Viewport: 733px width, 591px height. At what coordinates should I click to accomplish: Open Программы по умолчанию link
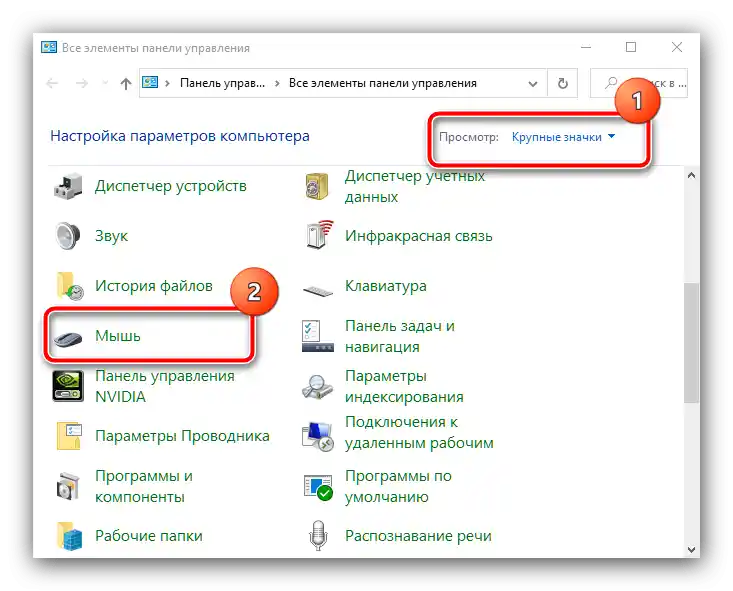pos(398,486)
